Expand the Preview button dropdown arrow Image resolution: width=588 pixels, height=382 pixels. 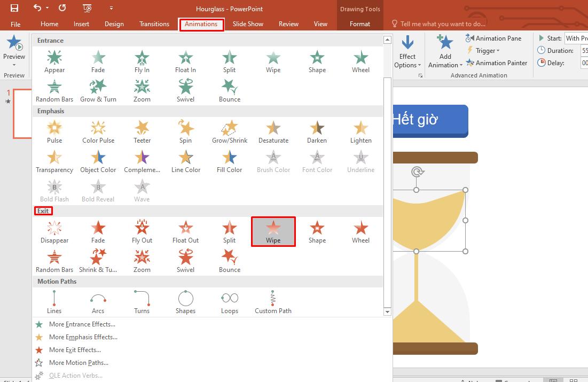tap(14, 65)
